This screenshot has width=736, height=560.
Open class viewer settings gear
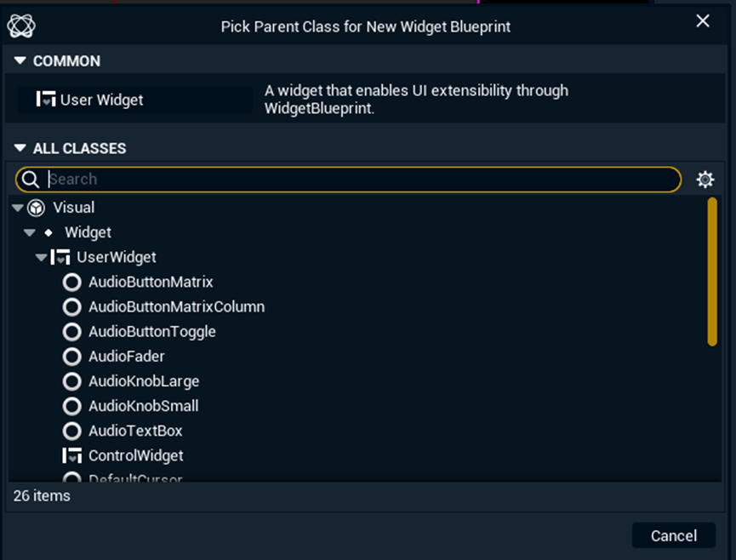click(705, 180)
